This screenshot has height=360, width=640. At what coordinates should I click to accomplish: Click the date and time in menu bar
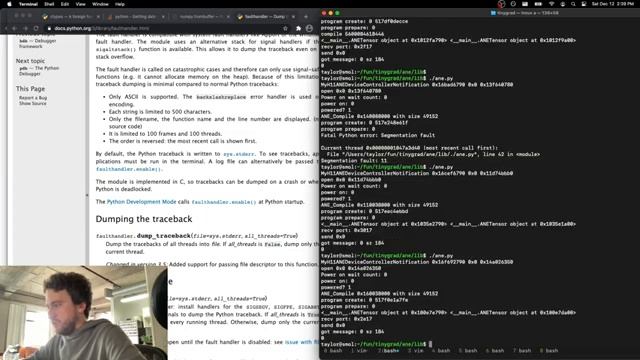coord(613,4)
